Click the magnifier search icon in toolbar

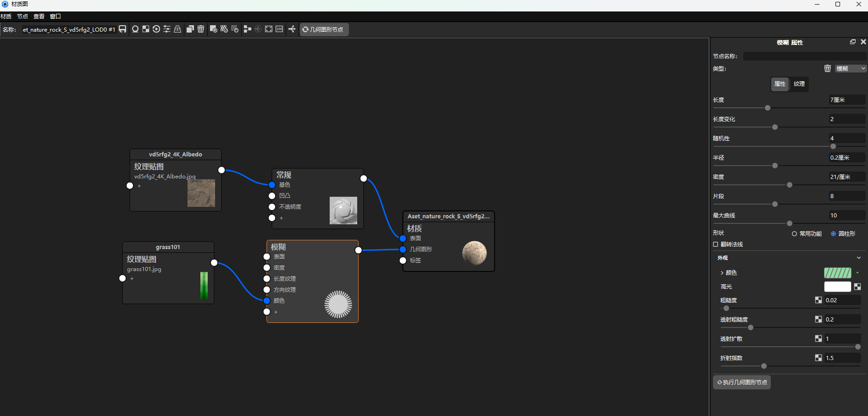pos(136,29)
